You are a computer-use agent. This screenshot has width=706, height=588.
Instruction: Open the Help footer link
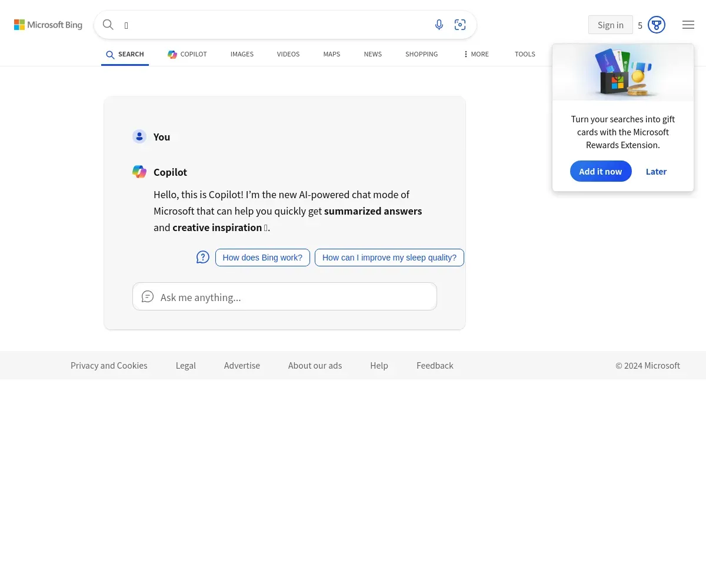379,365
